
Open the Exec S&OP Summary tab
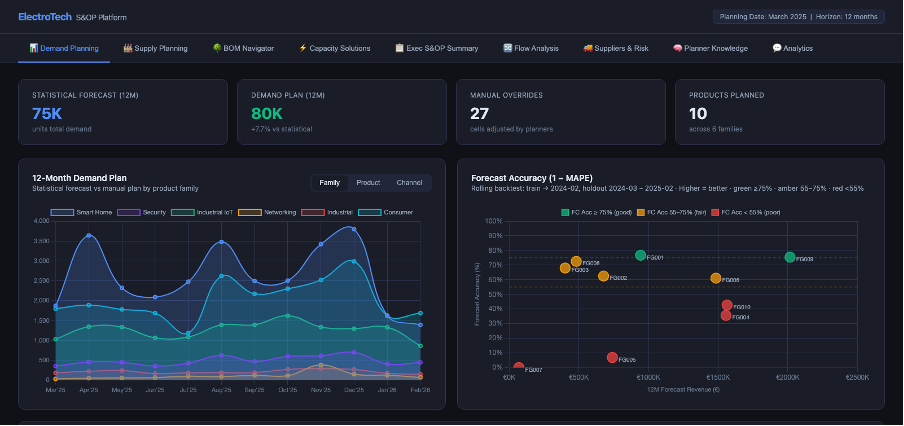pyautogui.click(x=436, y=48)
